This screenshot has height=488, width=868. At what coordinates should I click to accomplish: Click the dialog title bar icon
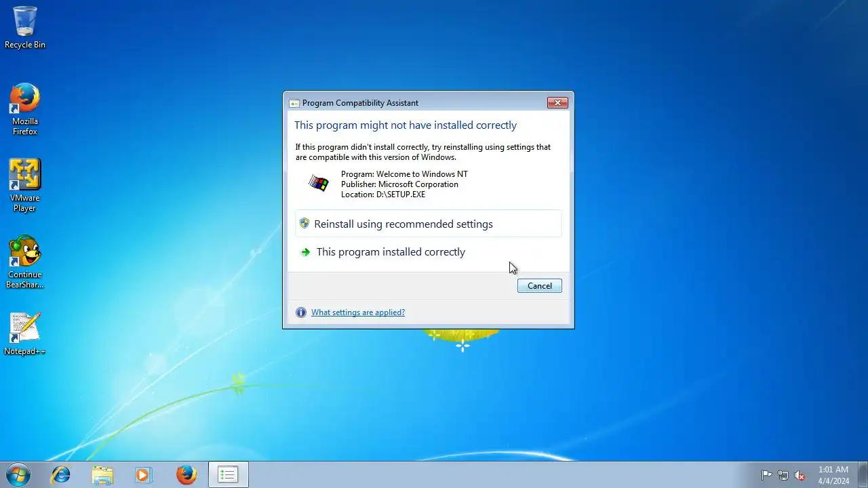click(294, 103)
